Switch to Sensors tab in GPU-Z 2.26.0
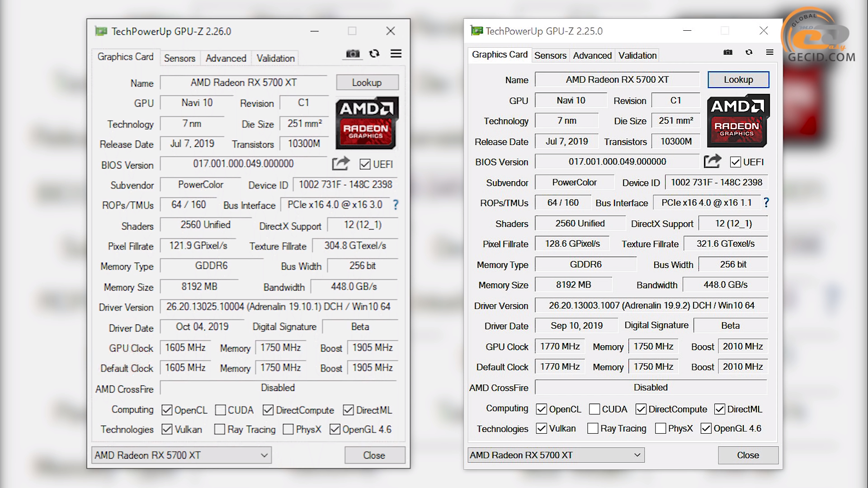This screenshot has height=488, width=868. tap(179, 58)
